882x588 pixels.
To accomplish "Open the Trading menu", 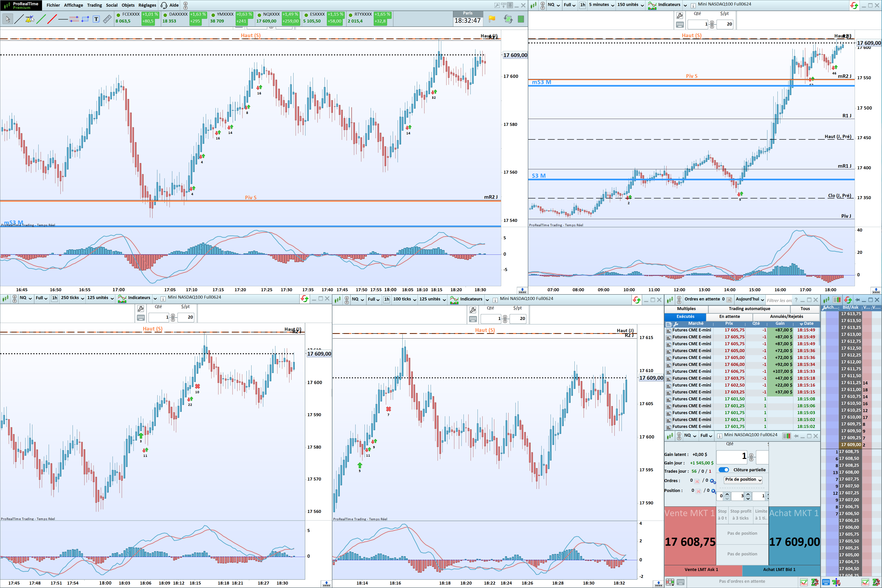I will click(94, 5).
